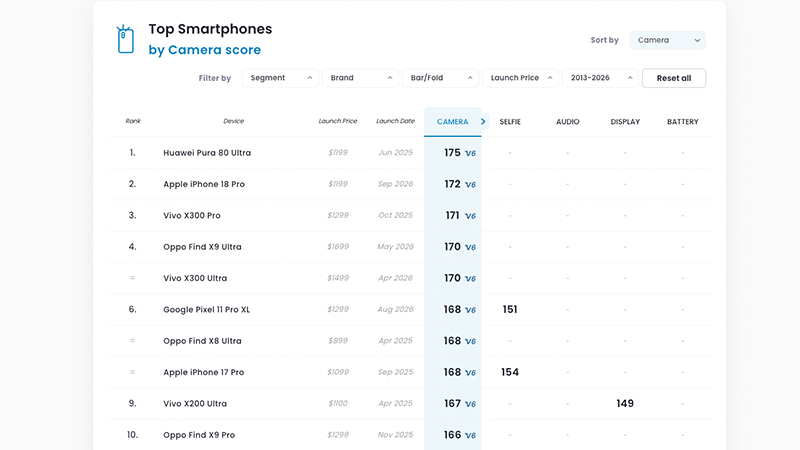Viewport: 800px width, 450px height.
Task: Click the Reset all button
Action: [x=674, y=78]
